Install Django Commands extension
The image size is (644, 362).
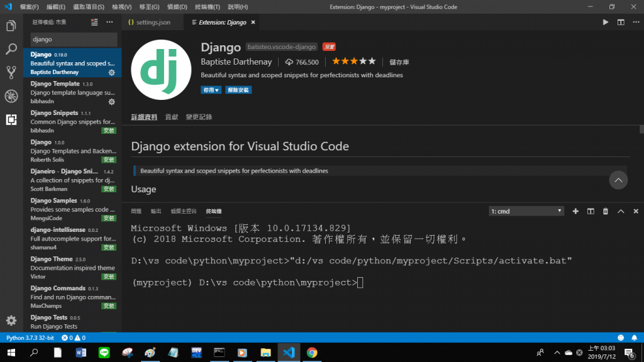tap(109, 306)
